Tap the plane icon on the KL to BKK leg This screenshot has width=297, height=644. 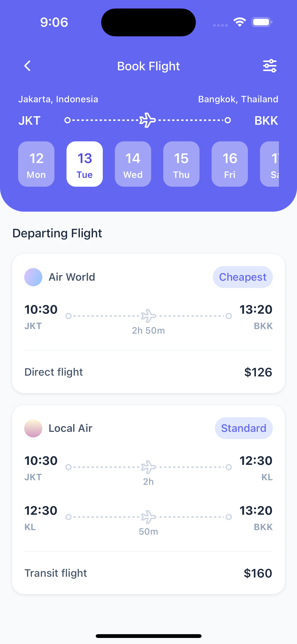pyautogui.click(x=148, y=517)
